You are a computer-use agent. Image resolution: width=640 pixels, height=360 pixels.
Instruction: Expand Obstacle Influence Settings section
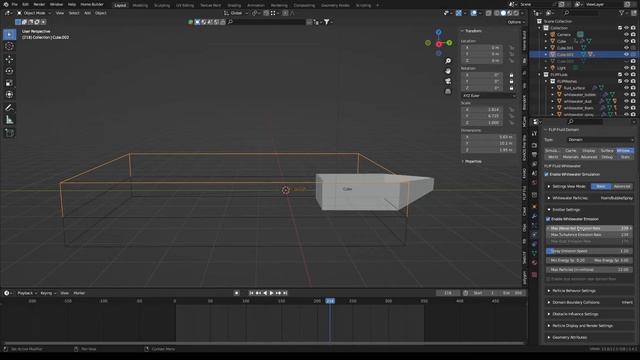point(575,314)
